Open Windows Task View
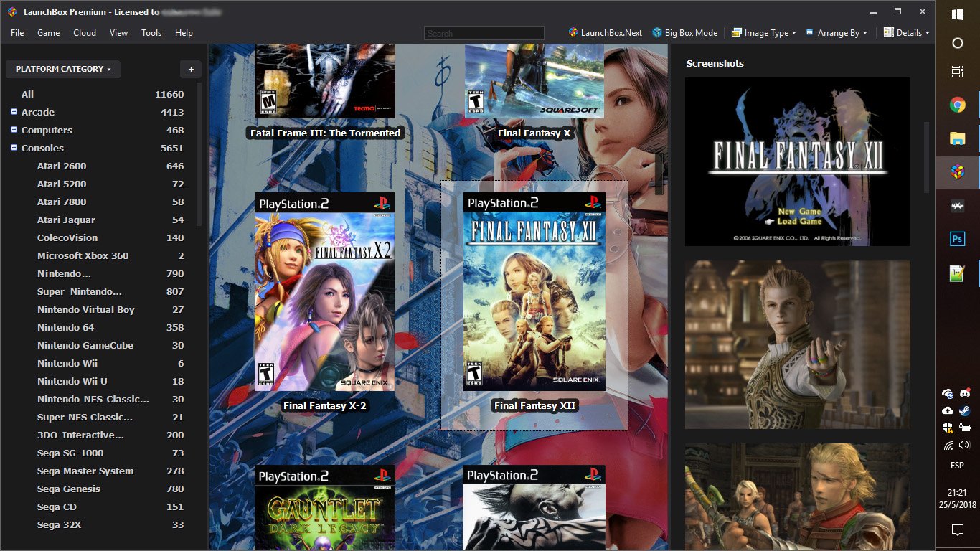The width and height of the screenshot is (980, 551). tap(957, 72)
